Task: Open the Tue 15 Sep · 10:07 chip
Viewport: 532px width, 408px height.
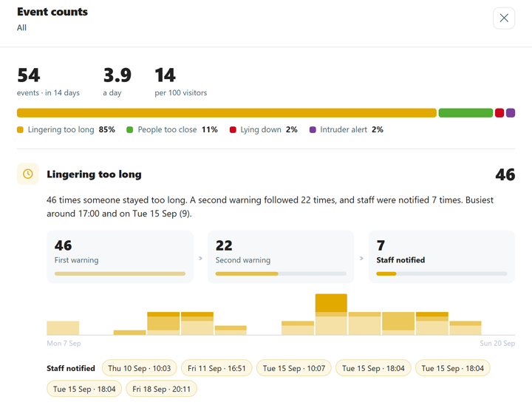Action: click(x=294, y=368)
